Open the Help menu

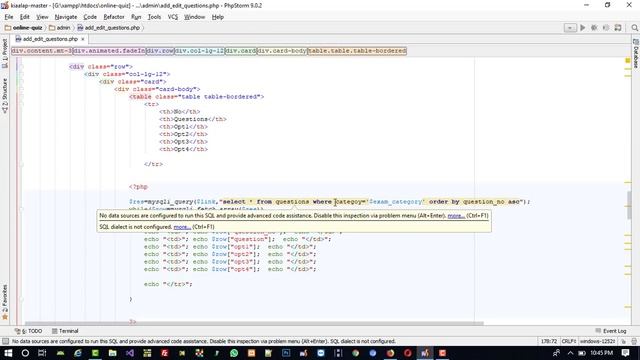[218, 17]
